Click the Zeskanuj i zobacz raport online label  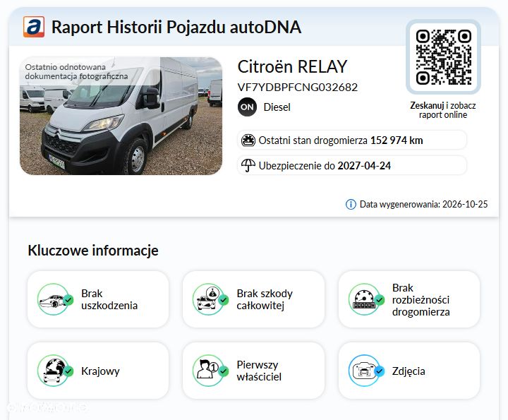point(443,110)
